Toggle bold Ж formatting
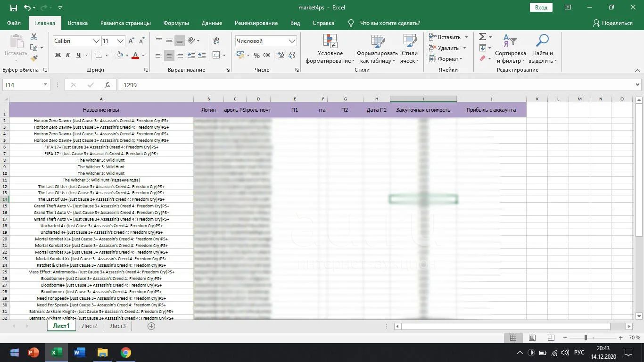Viewport: 644px width, 362px height. click(x=58, y=55)
